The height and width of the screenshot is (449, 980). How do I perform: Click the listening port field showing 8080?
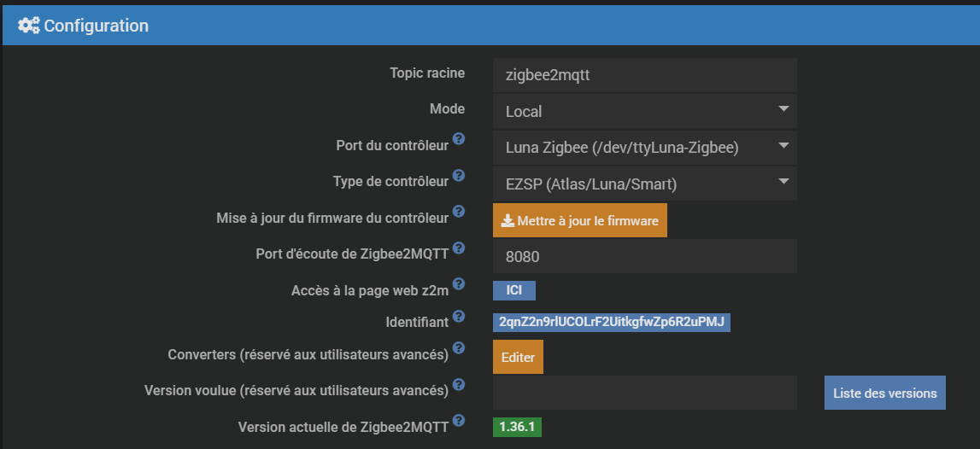[644, 256]
